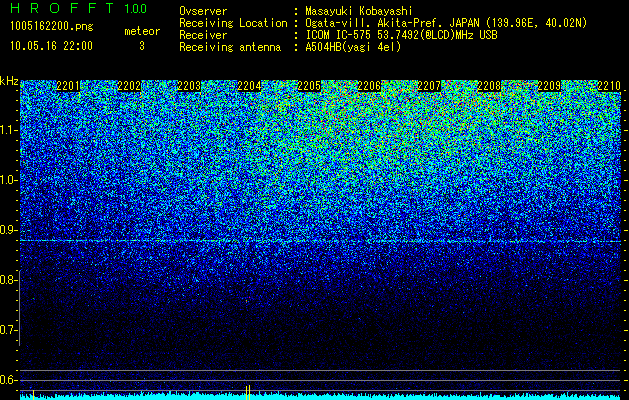Click the 1.0 kHz axis label
629x400 pixels.
coord(9,180)
